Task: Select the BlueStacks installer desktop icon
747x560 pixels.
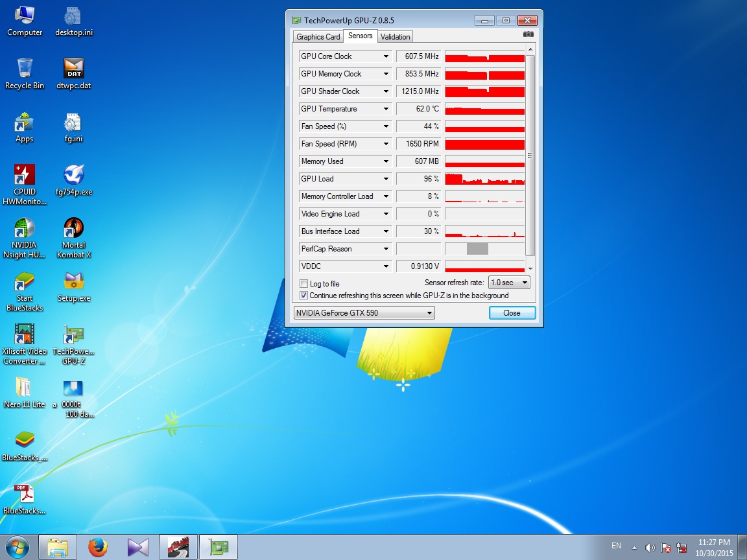Action: (x=24, y=446)
